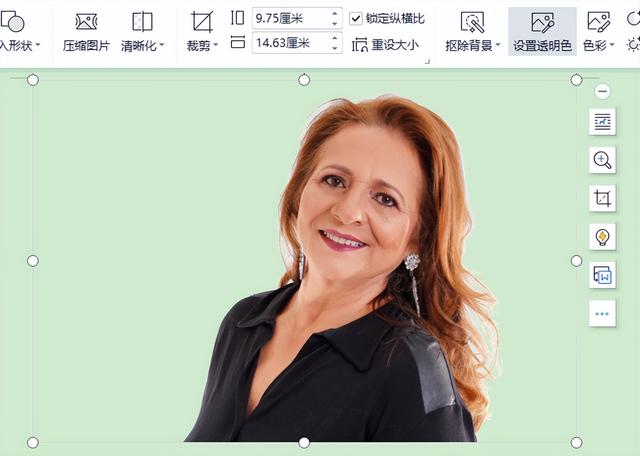Expand the Remove Background (抠除背景) dropdown
The image size is (640, 456).
tap(498, 45)
